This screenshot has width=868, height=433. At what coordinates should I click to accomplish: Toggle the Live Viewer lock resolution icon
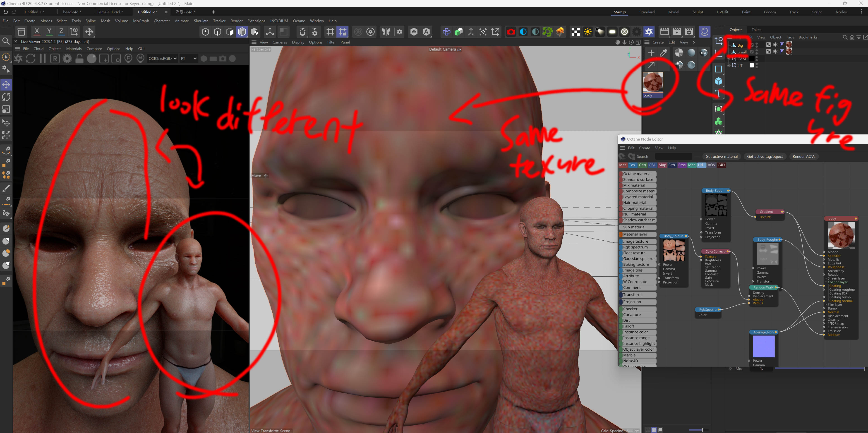click(x=79, y=59)
